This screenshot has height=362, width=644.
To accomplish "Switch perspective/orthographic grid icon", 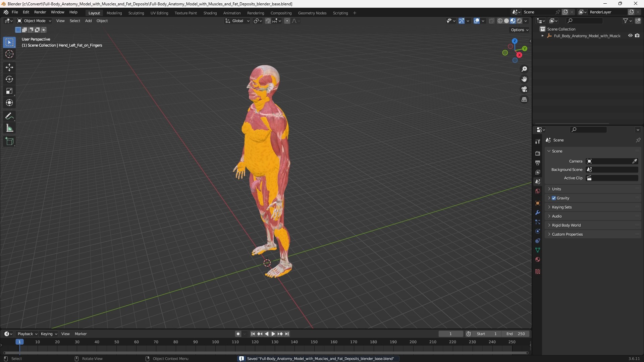I will [x=524, y=100].
